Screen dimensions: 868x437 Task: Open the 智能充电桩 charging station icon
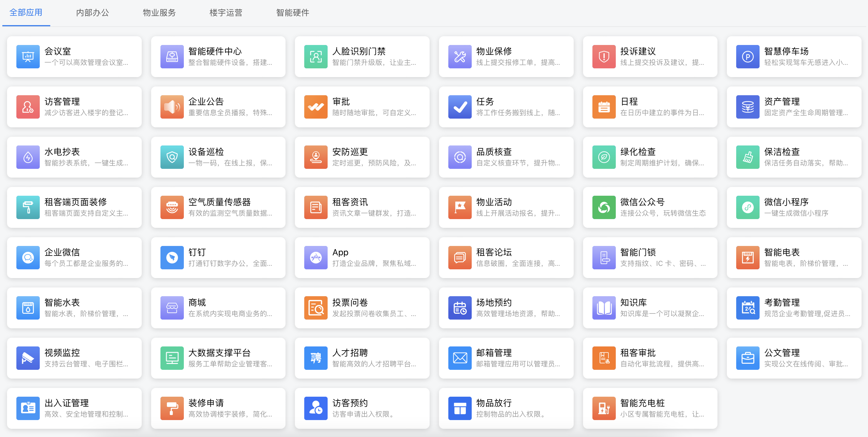604,408
